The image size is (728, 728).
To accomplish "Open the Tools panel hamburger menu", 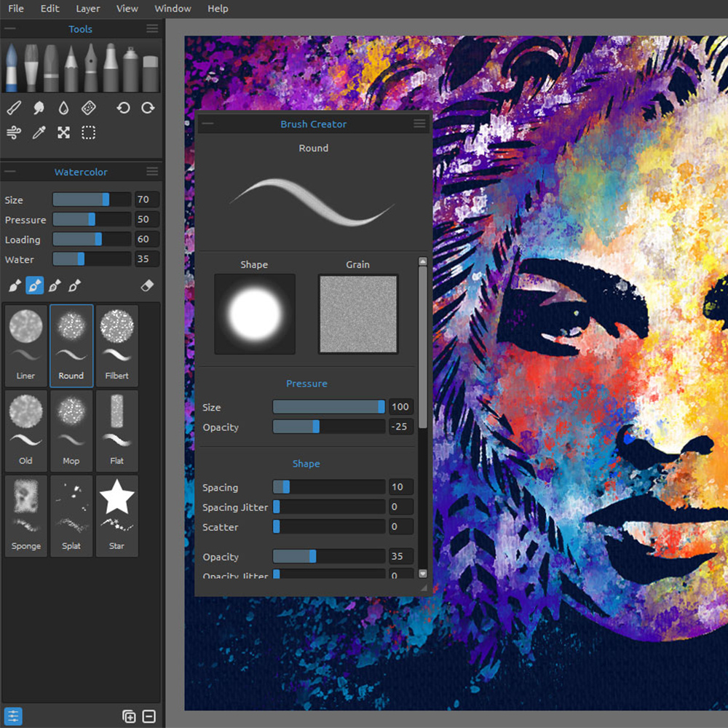I will point(152,29).
